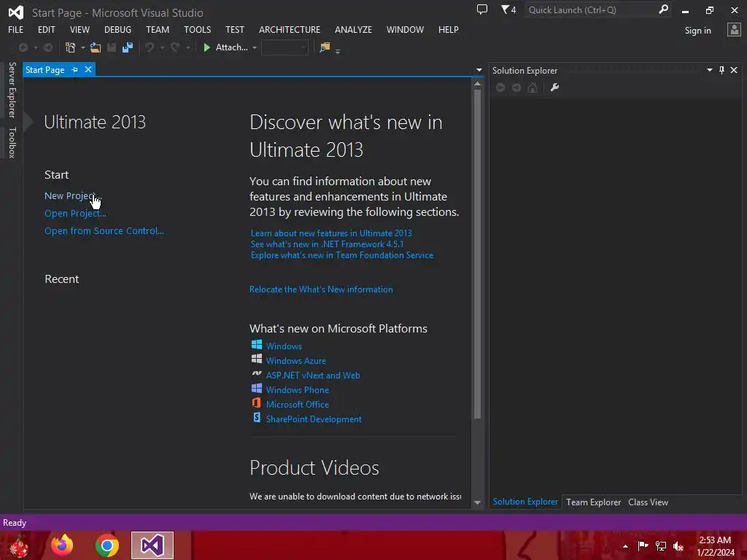Click the Visual Studio logo icon
Viewport: 747px width, 560px height.
click(16, 12)
